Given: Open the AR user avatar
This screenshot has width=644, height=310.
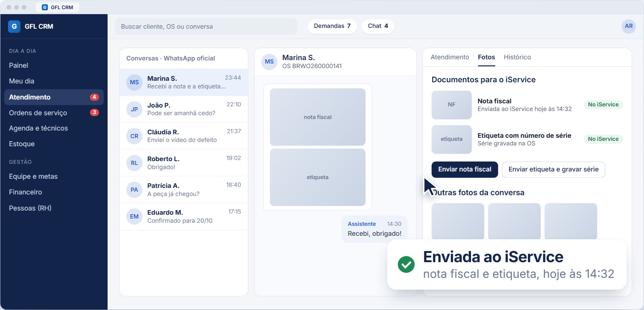Looking at the screenshot, I should 629,26.
